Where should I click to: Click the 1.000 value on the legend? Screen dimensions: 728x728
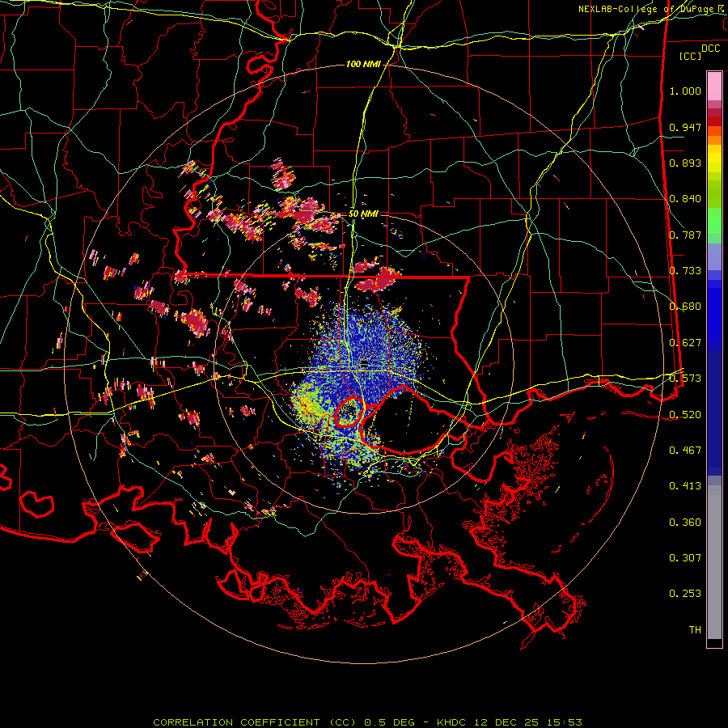[x=685, y=91]
